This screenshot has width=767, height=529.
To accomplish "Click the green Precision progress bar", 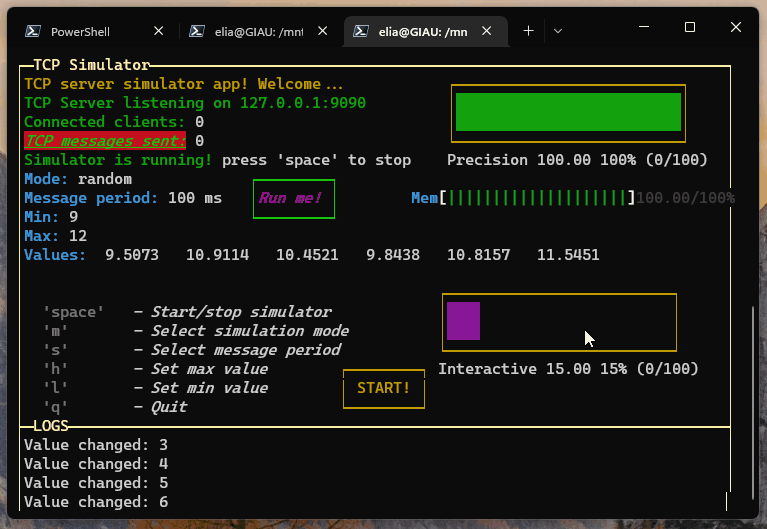I will pyautogui.click(x=567, y=112).
